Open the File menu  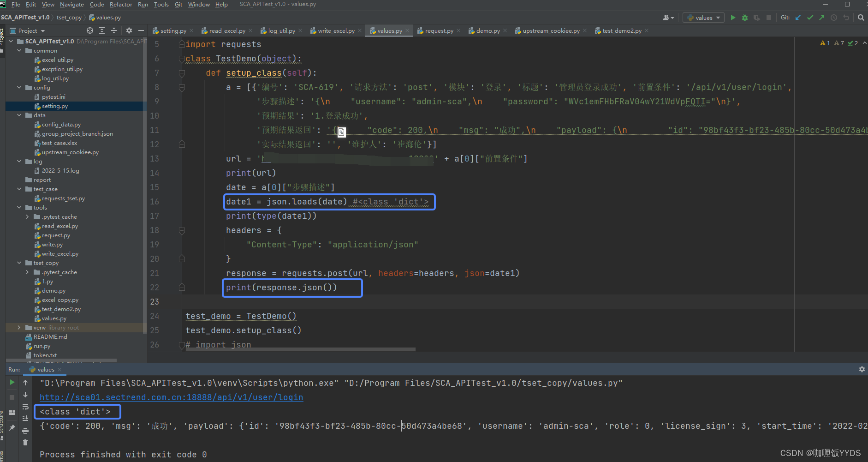[16, 4]
